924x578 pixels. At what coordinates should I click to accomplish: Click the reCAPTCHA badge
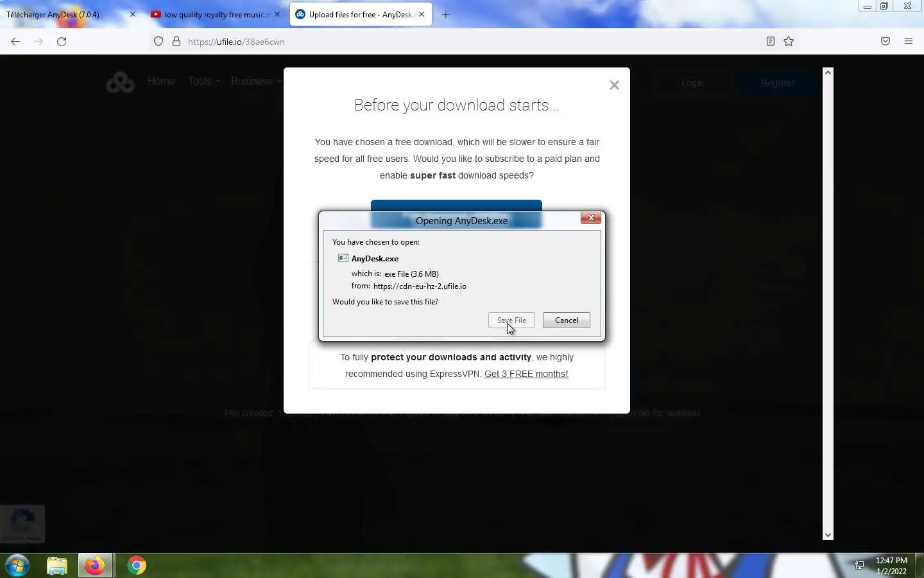(22, 523)
